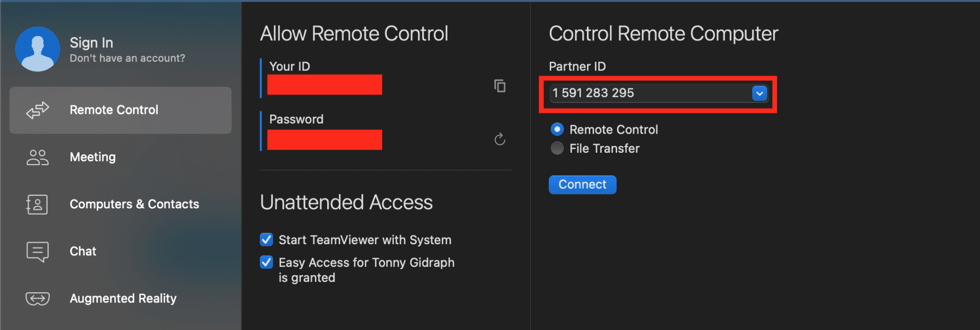Uncheck Easy Access for Tonny Gidraph
The image size is (980, 330).
(266, 262)
